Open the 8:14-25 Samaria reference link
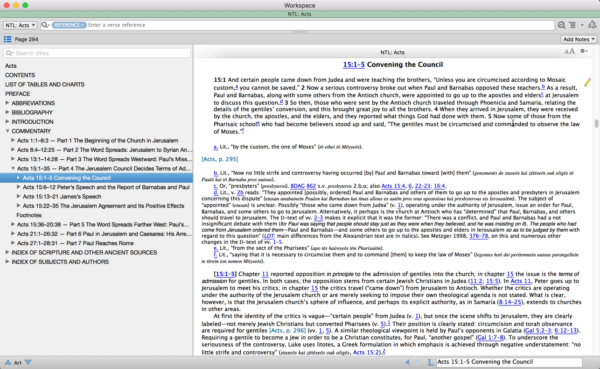This screenshot has height=369, width=600. click(x=510, y=302)
